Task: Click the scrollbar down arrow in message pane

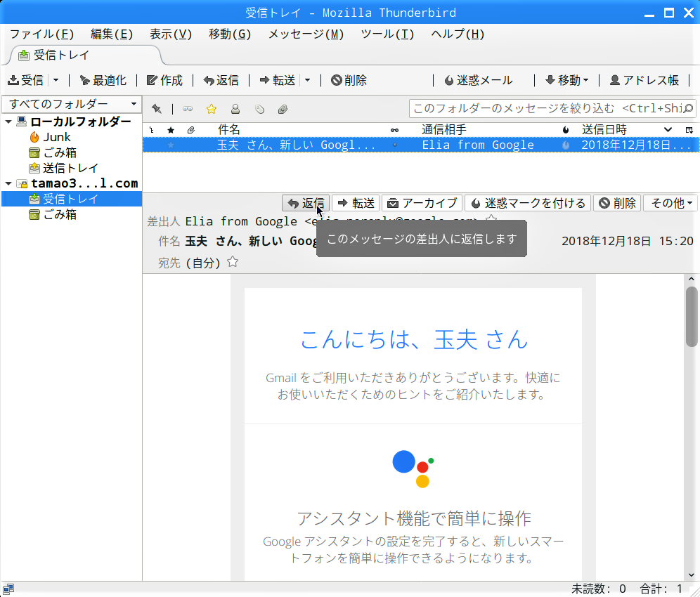Action: [x=692, y=575]
